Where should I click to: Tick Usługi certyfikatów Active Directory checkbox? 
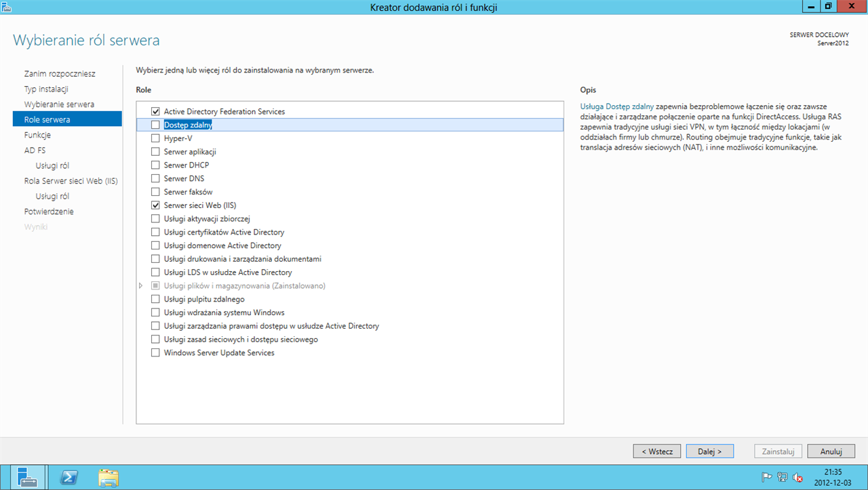pos(155,232)
